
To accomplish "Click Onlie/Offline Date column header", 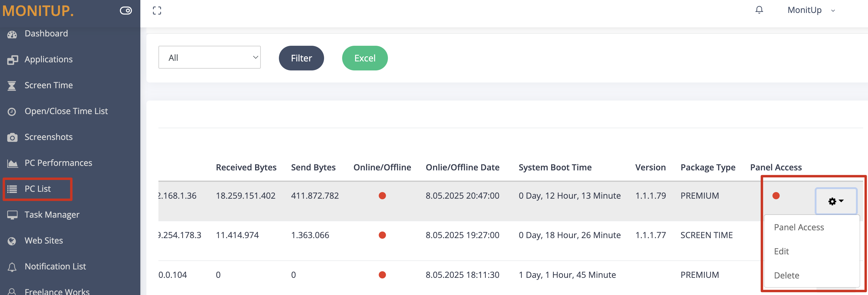I will click(x=462, y=167).
